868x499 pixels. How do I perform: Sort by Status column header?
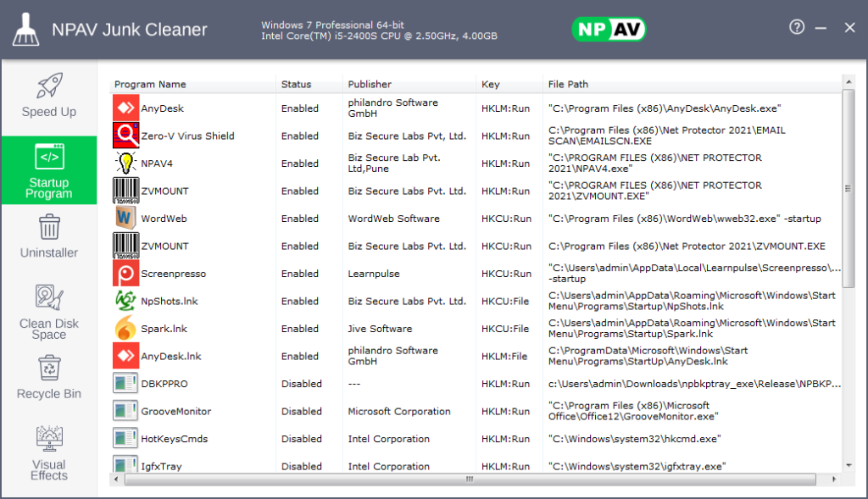pos(297,84)
